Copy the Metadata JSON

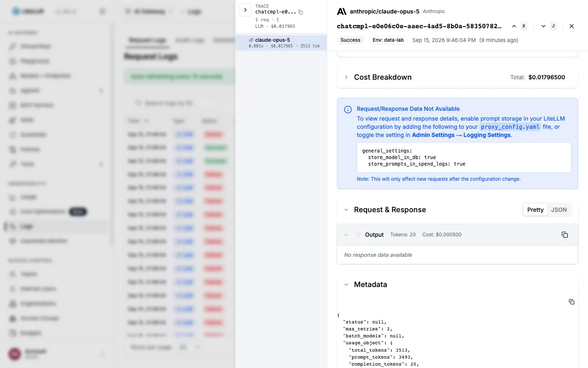[x=572, y=302]
